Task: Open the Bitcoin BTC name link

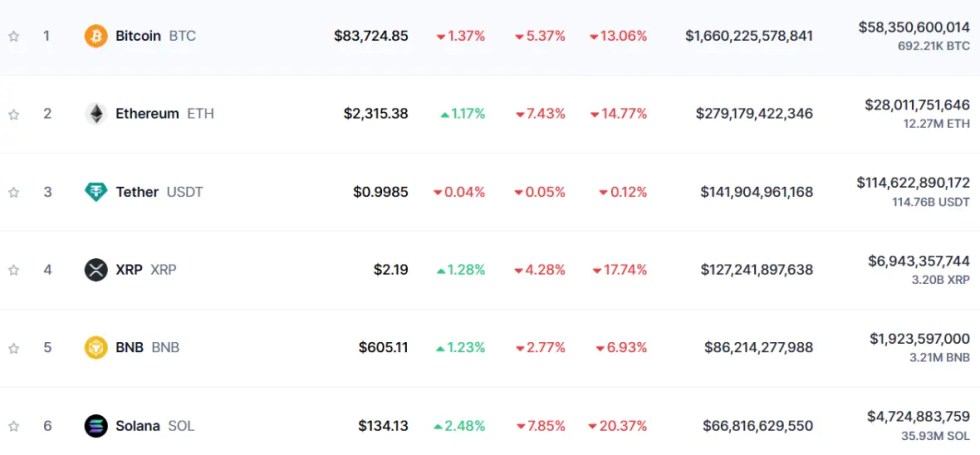Action: click(155, 36)
